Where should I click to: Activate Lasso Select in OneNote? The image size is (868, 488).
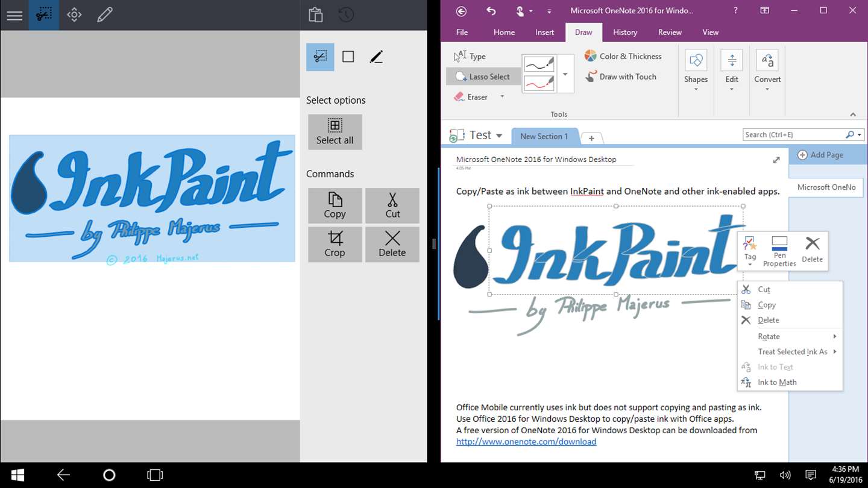[x=483, y=77]
